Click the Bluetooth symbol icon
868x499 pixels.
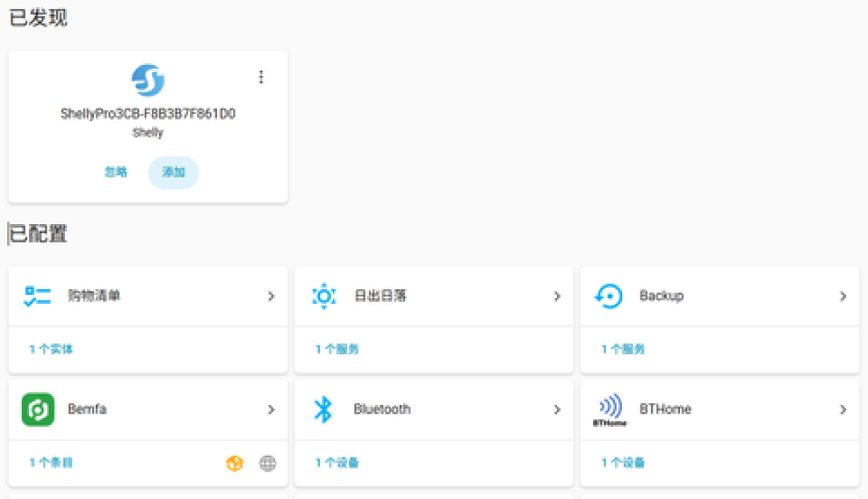pos(323,409)
